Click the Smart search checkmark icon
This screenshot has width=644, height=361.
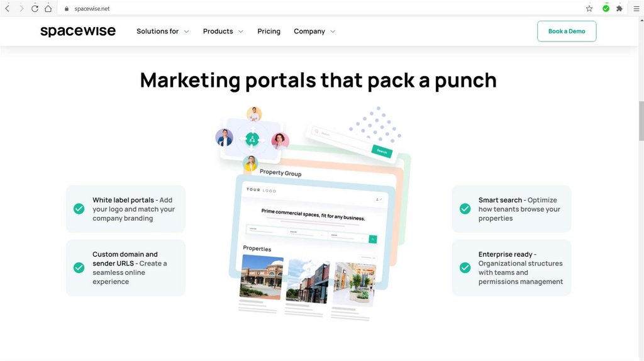click(x=465, y=209)
